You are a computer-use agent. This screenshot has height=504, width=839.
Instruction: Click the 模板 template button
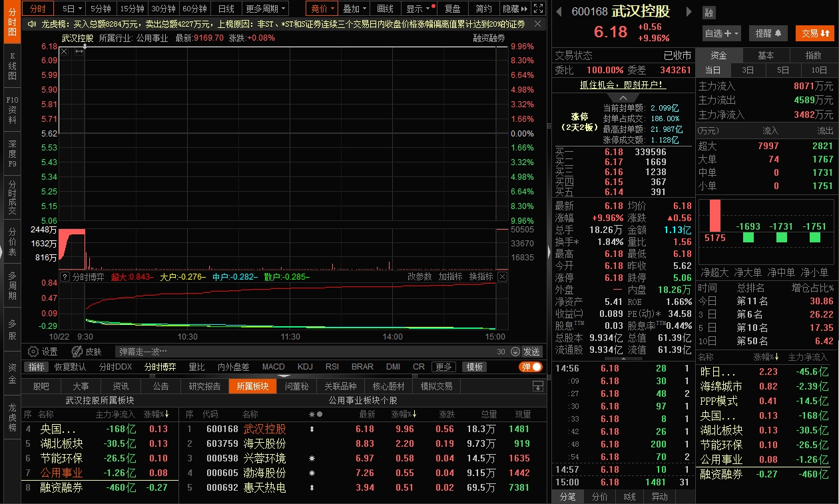475,367
